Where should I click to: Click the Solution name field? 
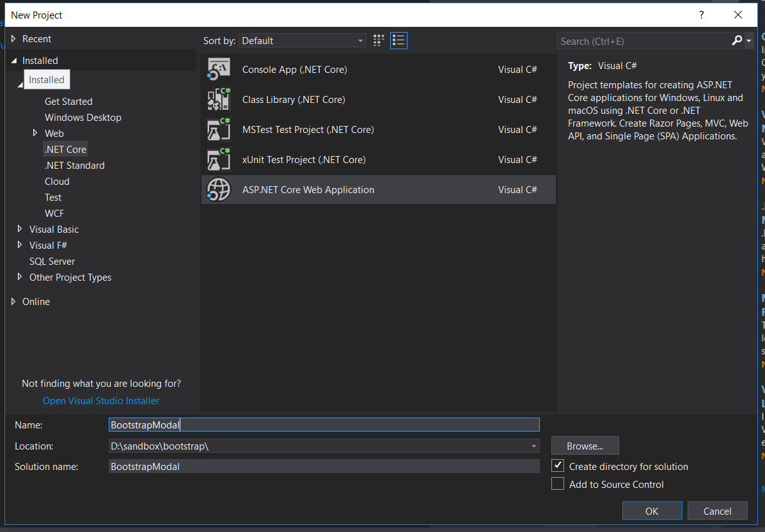click(x=324, y=466)
